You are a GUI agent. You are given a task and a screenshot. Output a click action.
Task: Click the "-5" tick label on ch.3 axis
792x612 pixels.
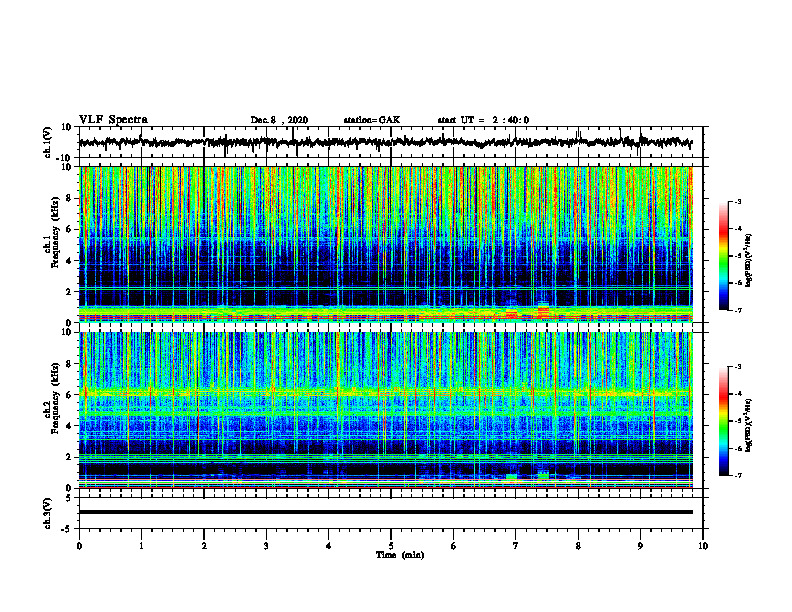67,529
